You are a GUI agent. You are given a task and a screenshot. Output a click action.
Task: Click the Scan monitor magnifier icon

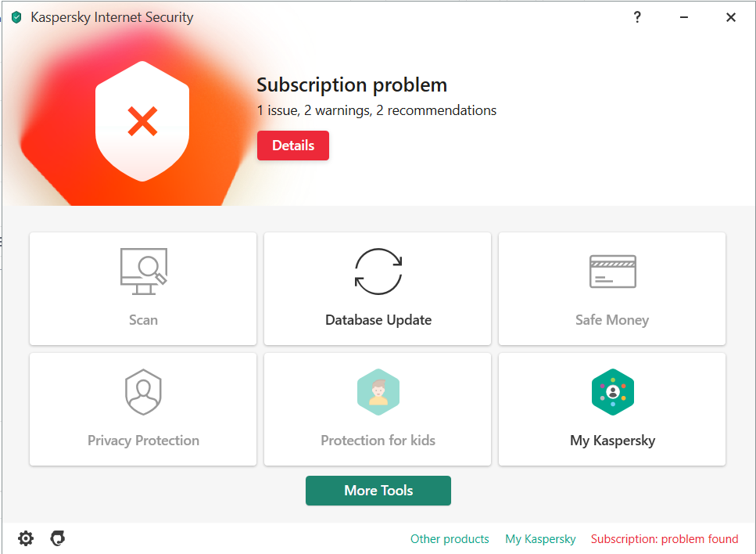[144, 272]
